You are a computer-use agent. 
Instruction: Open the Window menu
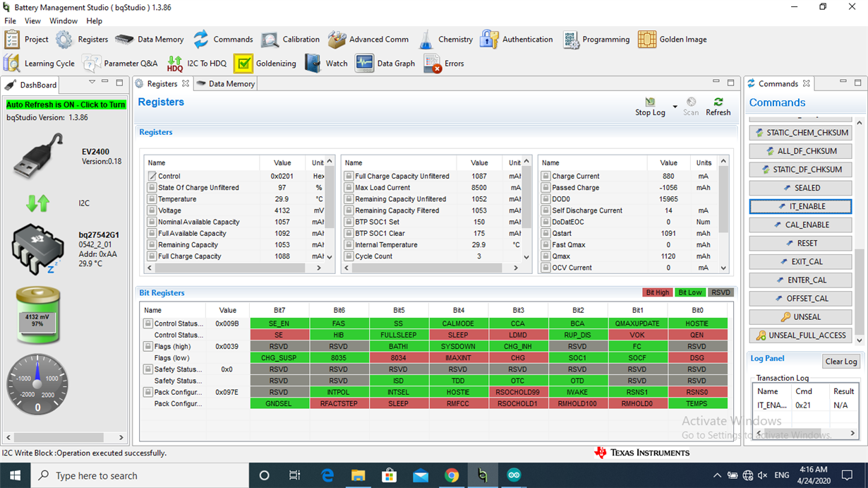pyautogui.click(x=64, y=21)
